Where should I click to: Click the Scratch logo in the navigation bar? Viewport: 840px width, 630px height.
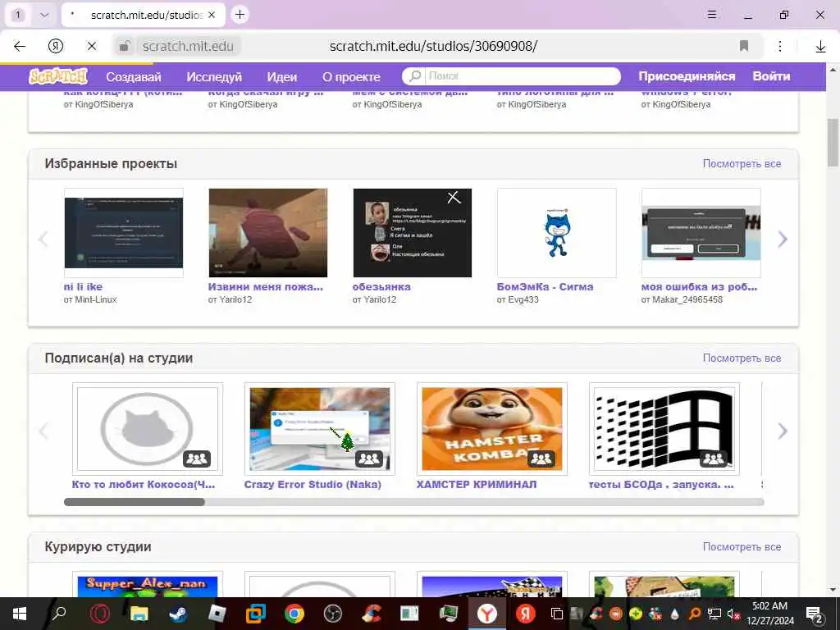(58, 76)
